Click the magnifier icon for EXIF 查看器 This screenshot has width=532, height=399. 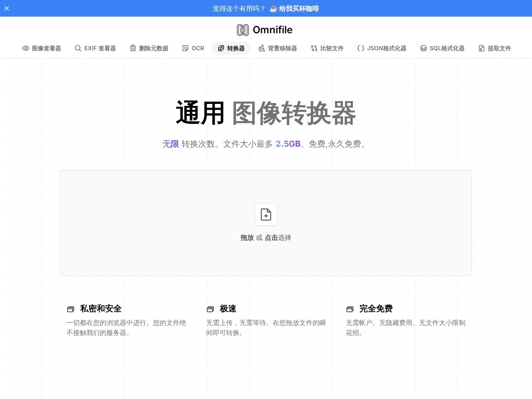(x=78, y=48)
